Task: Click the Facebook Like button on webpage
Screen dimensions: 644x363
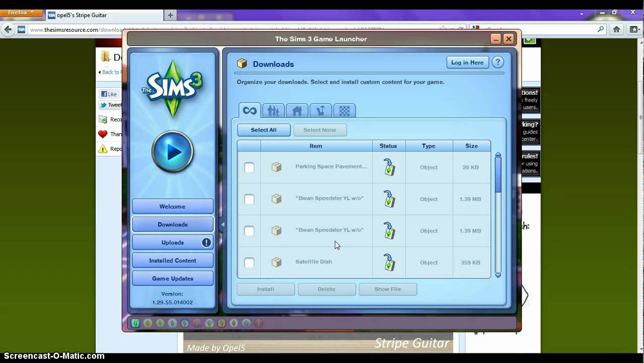Action: click(x=109, y=94)
